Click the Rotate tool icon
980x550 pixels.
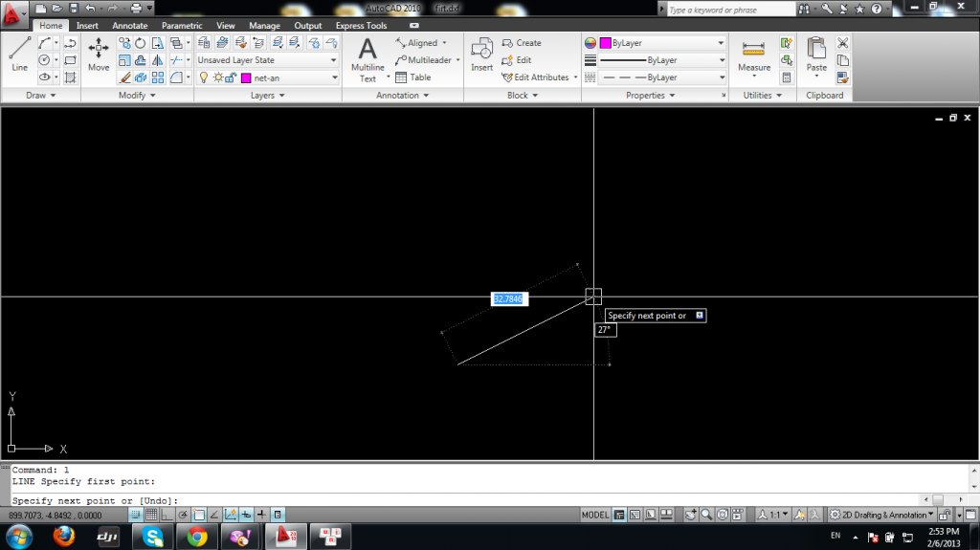[x=141, y=43]
